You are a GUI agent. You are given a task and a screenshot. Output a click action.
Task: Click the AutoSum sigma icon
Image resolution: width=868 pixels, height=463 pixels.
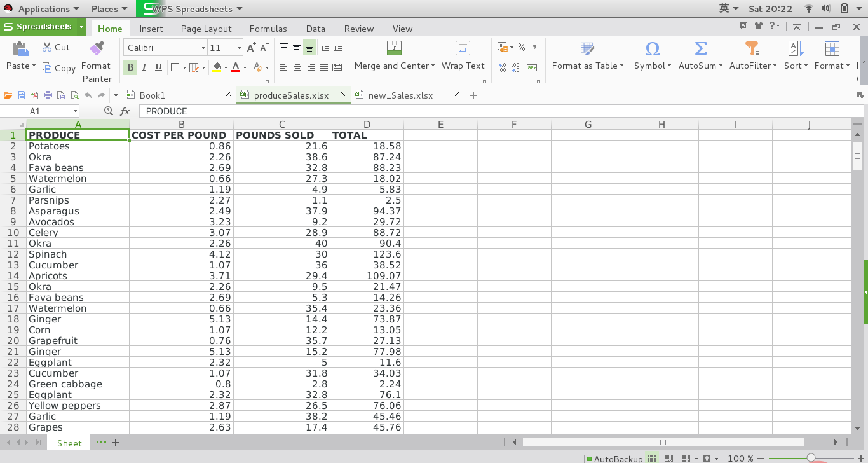[x=701, y=48]
